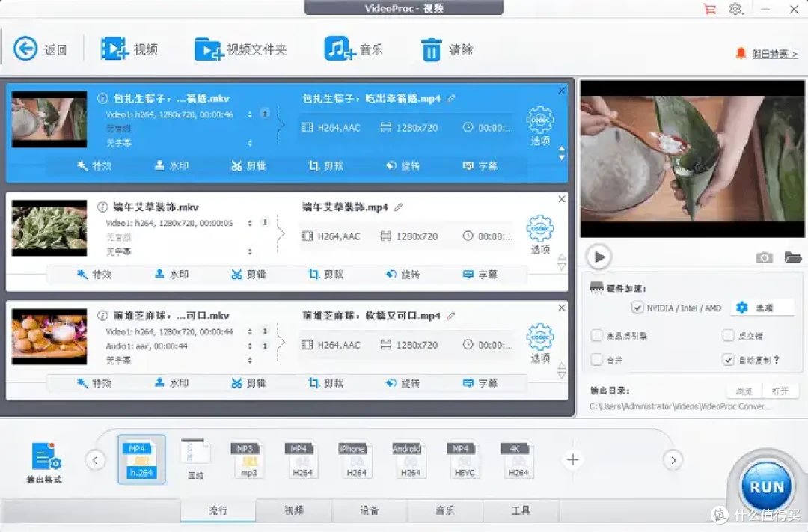Select the 端午艾草装饰 video thumbnail

click(x=49, y=228)
